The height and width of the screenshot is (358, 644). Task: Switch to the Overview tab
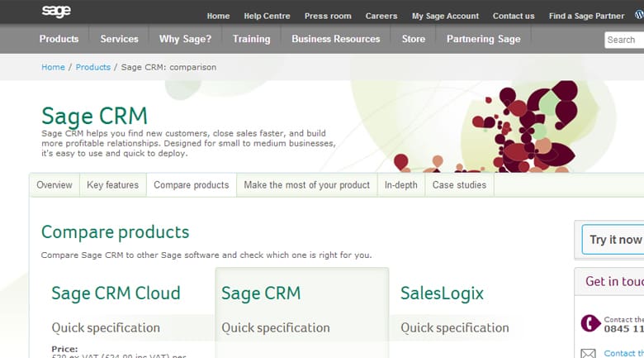(54, 185)
